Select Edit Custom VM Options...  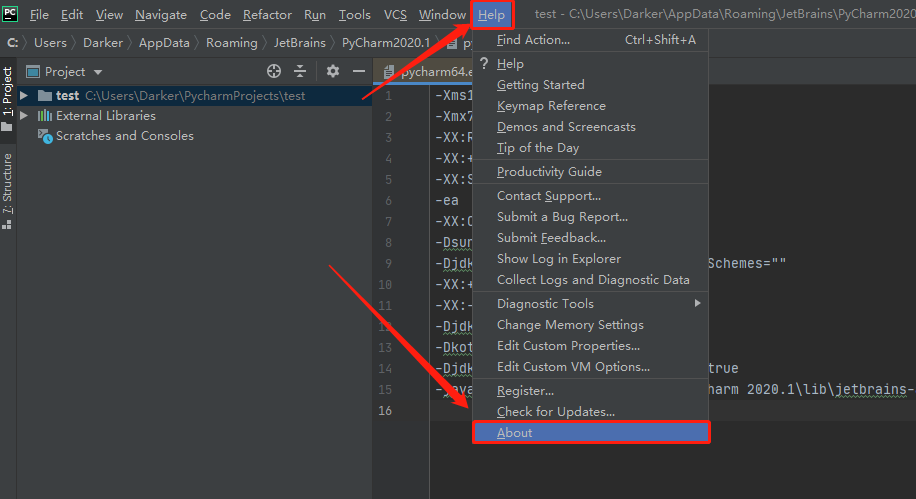[x=590, y=367]
